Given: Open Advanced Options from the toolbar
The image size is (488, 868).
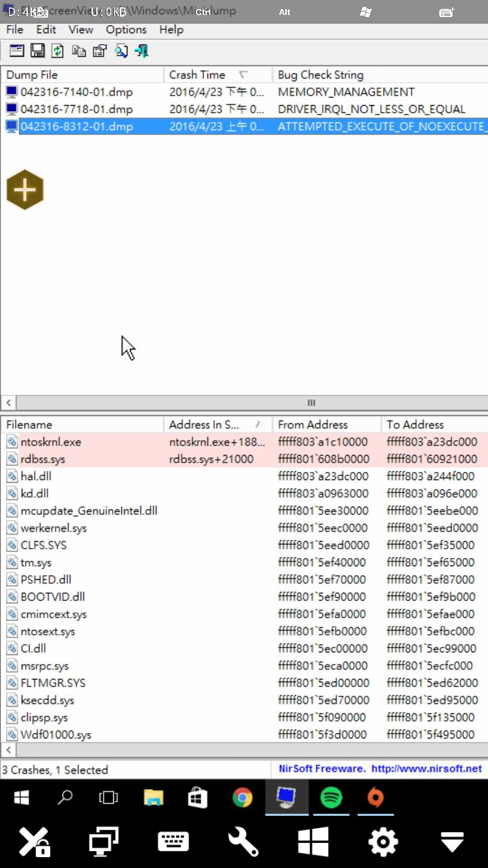Looking at the screenshot, I should [16, 51].
